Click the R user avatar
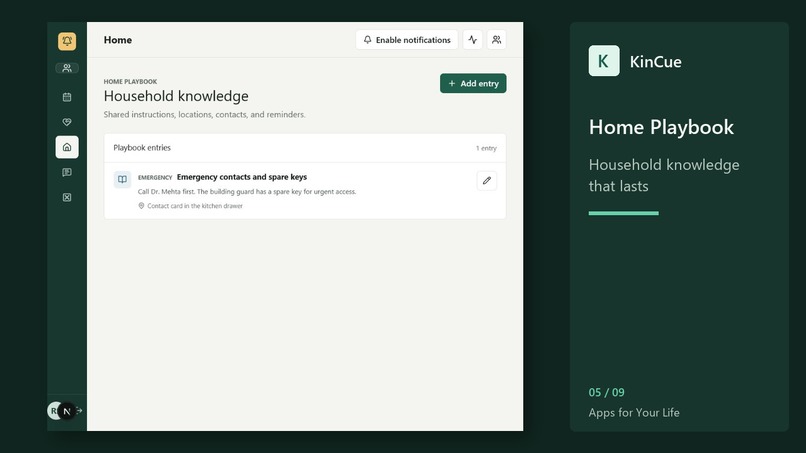The image size is (806, 453). [53, 411]
